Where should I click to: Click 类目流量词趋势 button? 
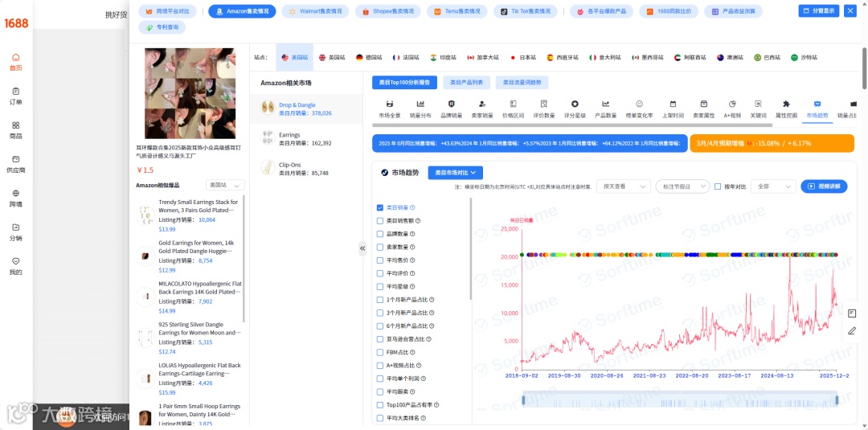pos(522,83)
